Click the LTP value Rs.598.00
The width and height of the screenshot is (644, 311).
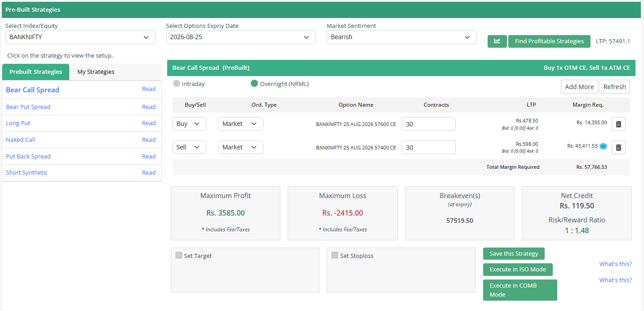click(527, 144)
